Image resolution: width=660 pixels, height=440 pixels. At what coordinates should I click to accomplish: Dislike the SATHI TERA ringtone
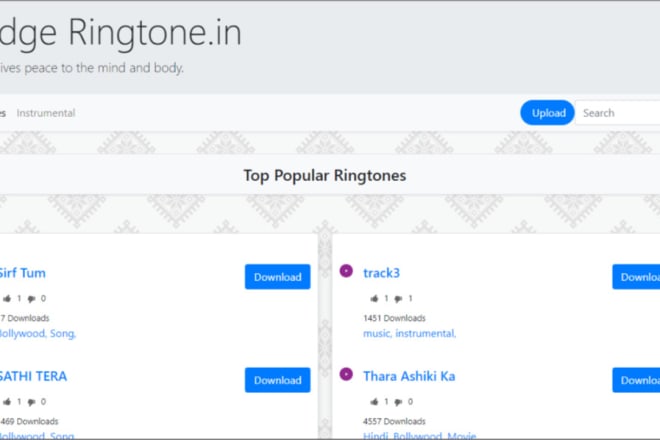pos(31,402)
